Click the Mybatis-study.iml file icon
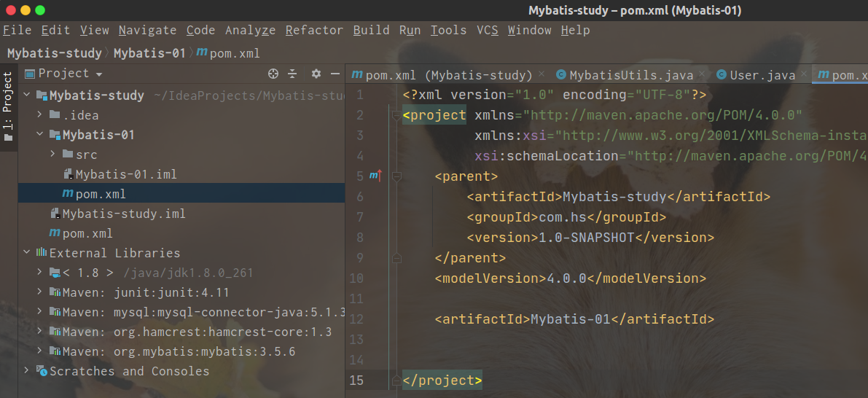 pyautogui.click(x=55, y=214)
